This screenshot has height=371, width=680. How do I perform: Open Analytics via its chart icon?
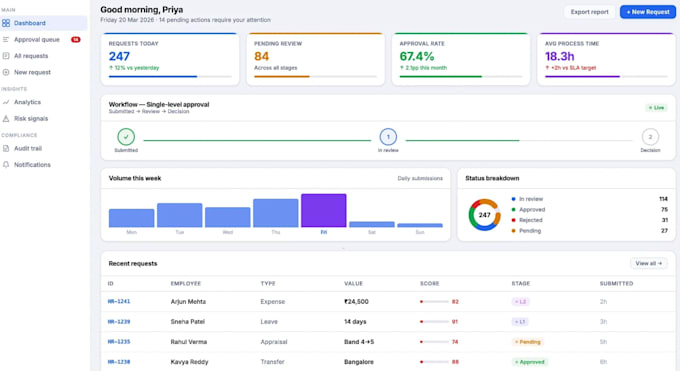tap(6, 102)
